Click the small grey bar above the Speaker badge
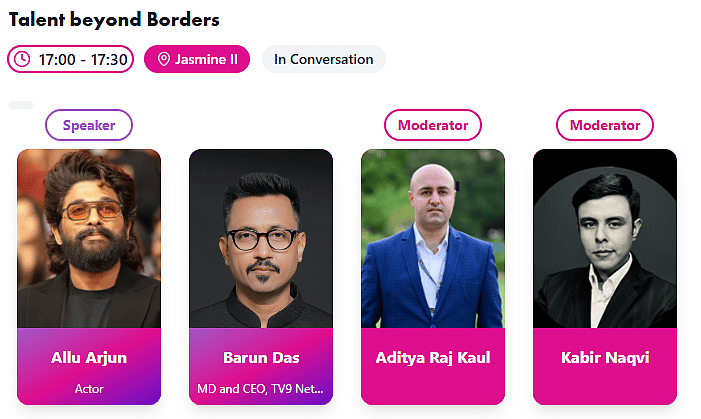Viewport: 701px width, 419px height. point(21,105)
